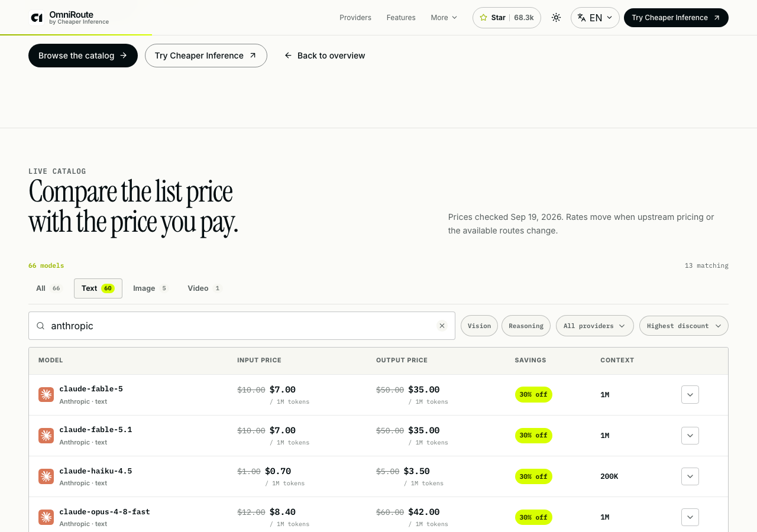The width and height of the screenshot is (757, 532).
Task: Click the $8.40 input price
Action: [283, 512]
